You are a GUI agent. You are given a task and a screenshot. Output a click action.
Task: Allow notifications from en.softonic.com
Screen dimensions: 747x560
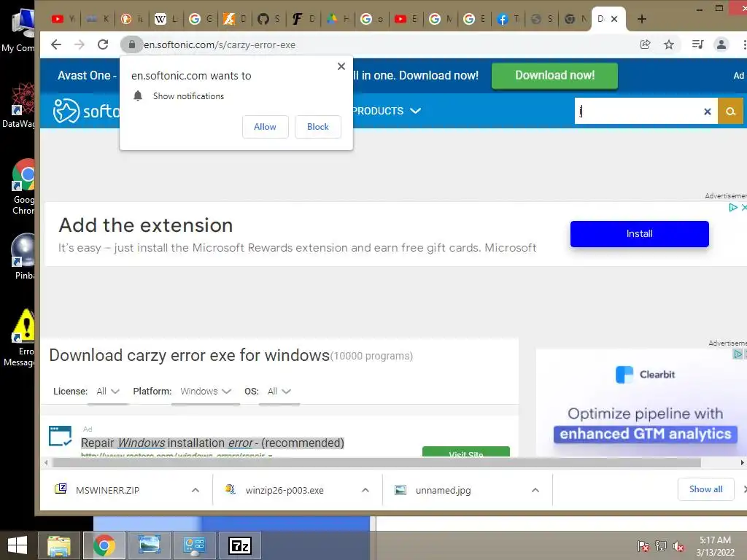click(x=266, y=127)
